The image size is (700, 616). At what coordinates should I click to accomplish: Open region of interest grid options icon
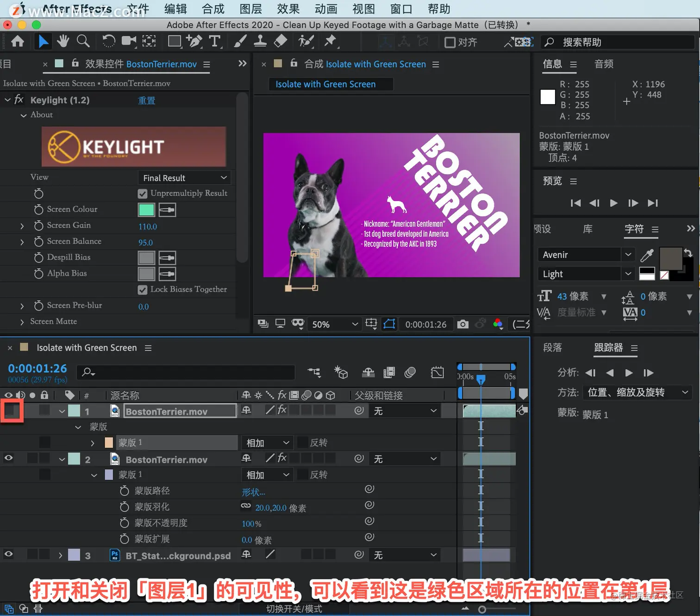click(x=371, y=324)
